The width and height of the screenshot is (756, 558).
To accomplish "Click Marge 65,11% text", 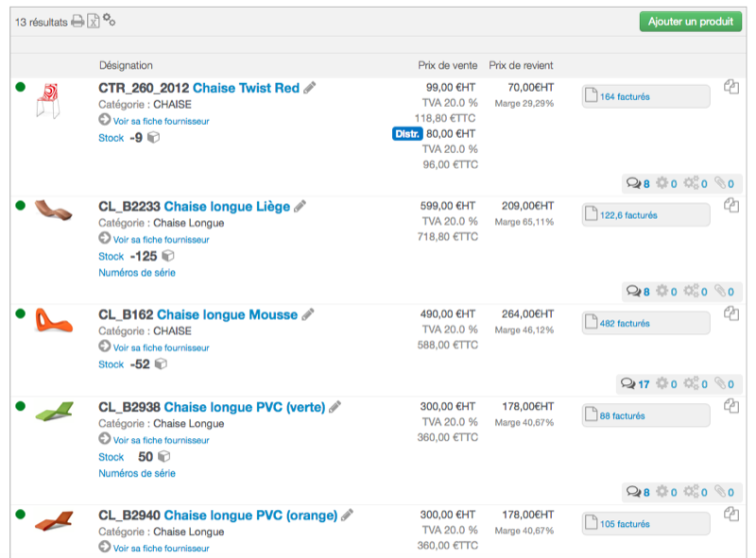I will coord(524,222).
